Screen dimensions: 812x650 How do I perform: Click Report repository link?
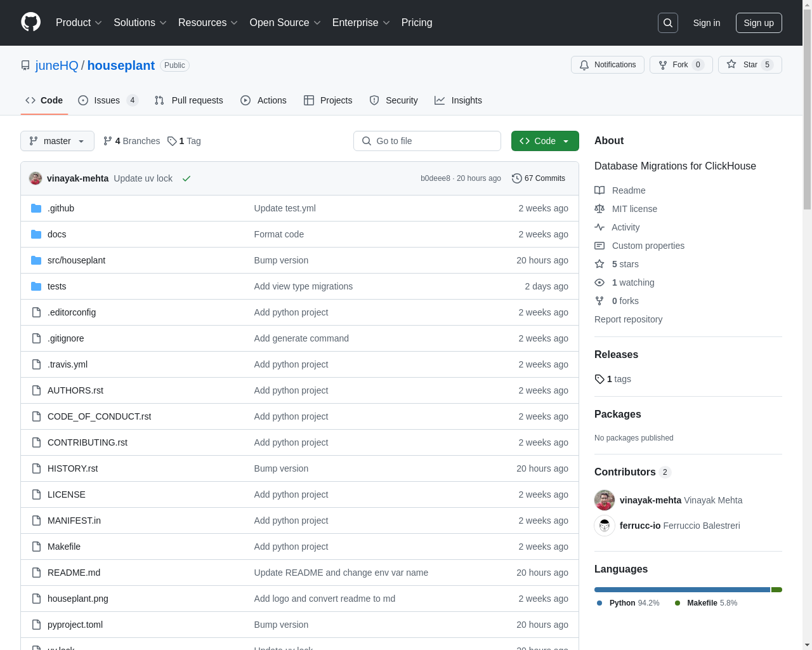tap(628, 319)
